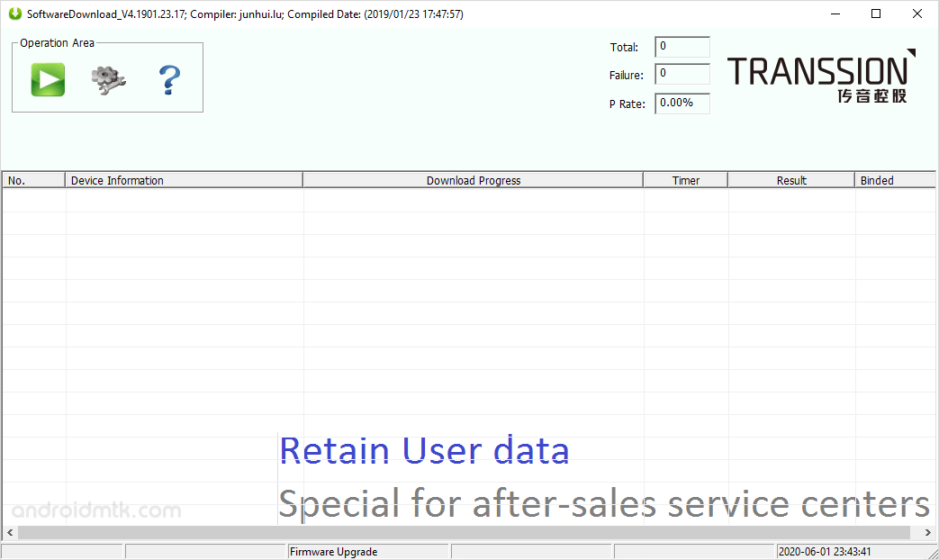
Task: Click inside the Failure count field
Action: [682, 74]
